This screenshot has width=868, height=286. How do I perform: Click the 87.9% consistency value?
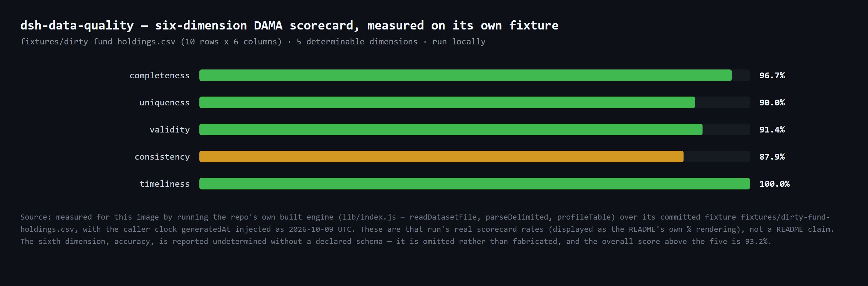coord(772,157)
